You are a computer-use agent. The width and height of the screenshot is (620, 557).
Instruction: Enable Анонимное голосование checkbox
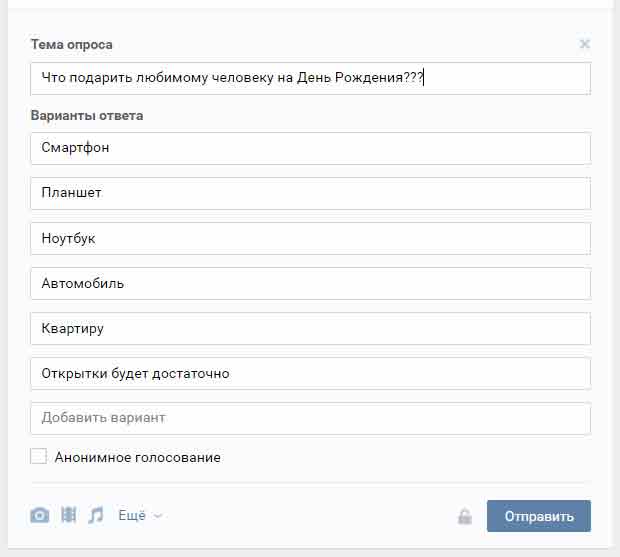[x=38, y=456]
